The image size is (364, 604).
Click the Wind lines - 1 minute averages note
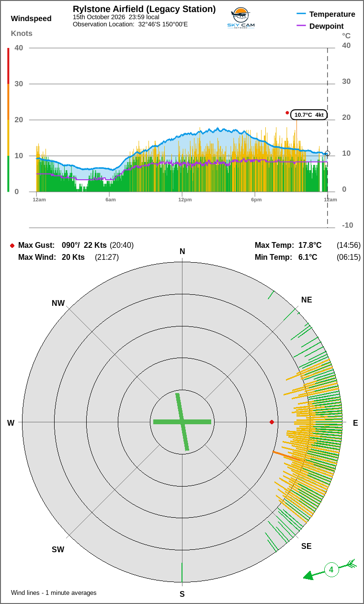coord(54,592)
